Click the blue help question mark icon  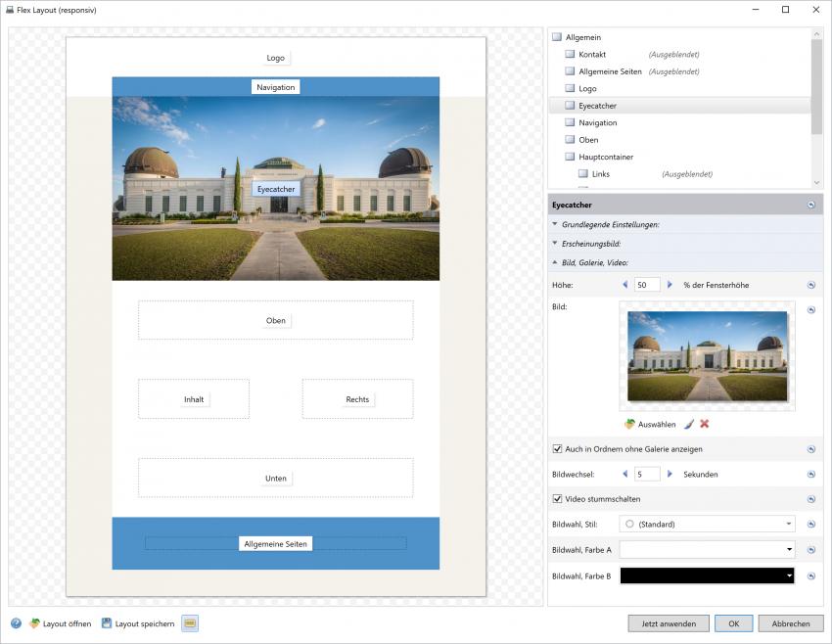16,623
